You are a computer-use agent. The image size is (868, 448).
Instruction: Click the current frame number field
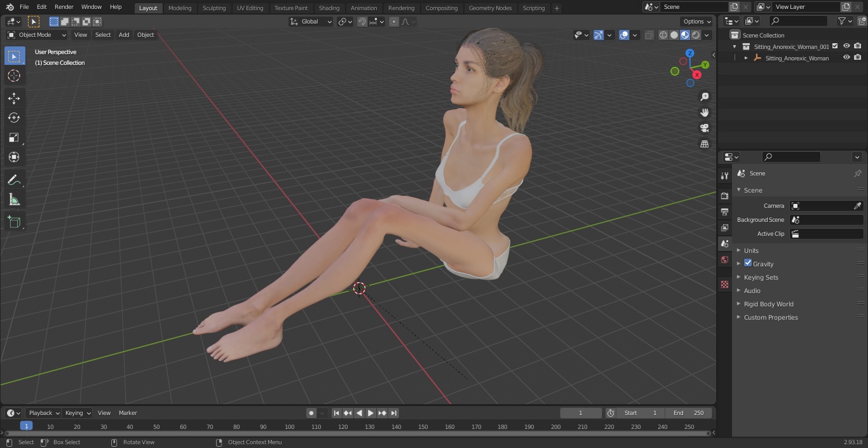click(580, 413)
